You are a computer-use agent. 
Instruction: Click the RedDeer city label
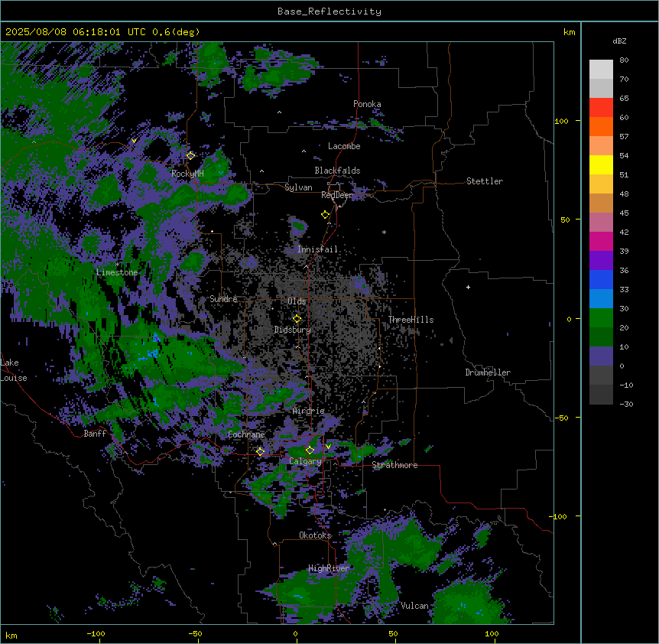337,195
